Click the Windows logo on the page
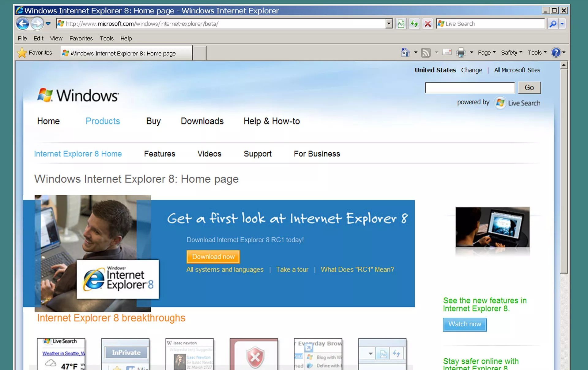This screenshot has height=370, width=588. coord(78,95)
